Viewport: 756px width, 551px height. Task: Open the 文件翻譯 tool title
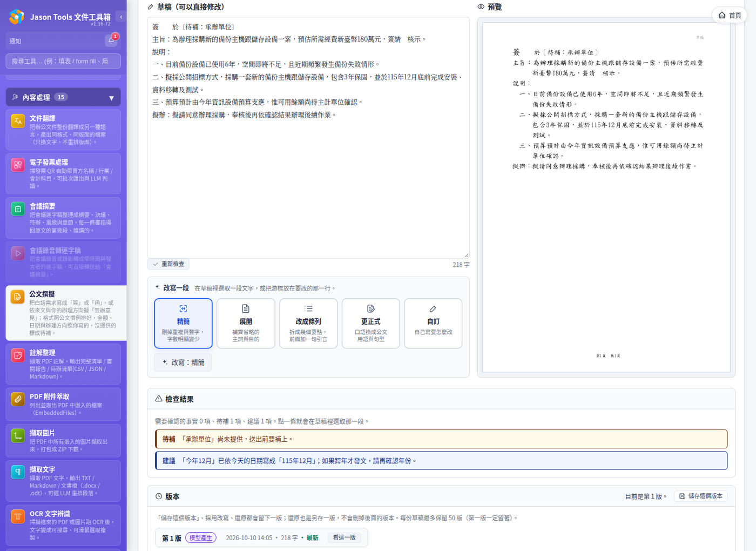[43, 118]
